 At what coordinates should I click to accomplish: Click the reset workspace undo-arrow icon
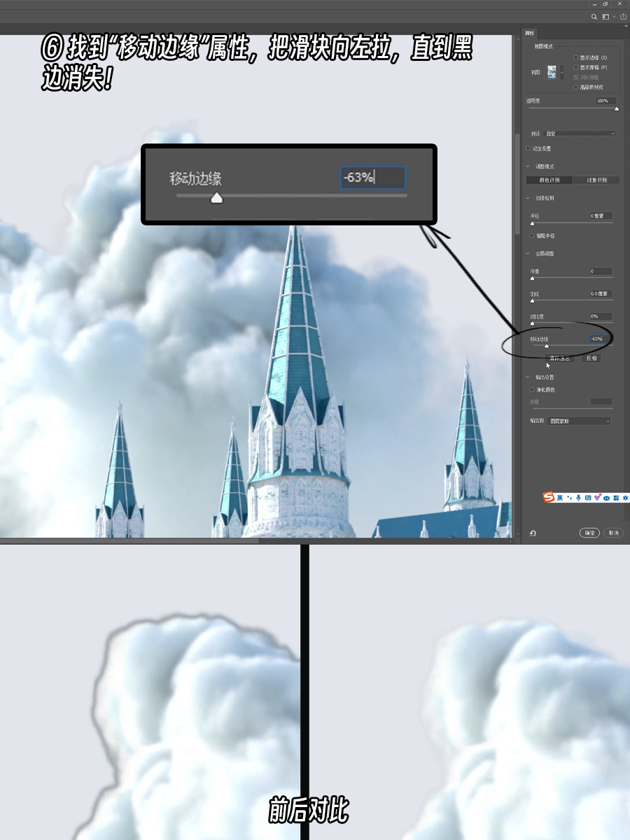[x=533, y=533]
